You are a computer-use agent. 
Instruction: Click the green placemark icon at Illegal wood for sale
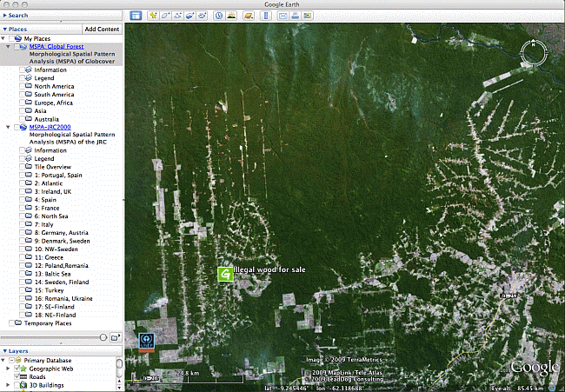tap(226, 274)
